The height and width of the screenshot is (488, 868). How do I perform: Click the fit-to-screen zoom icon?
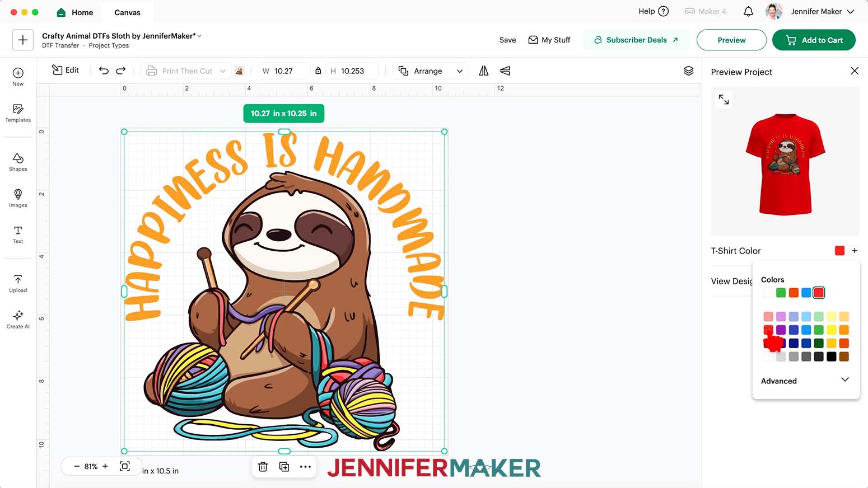click(125, 466)
